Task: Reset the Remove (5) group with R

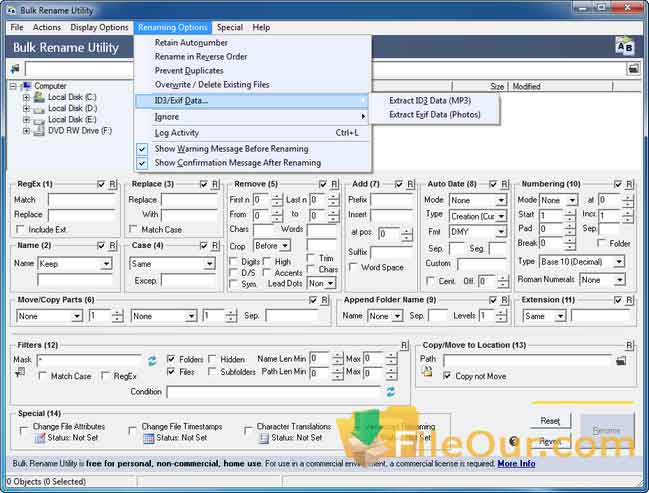Action: (334, 184)
